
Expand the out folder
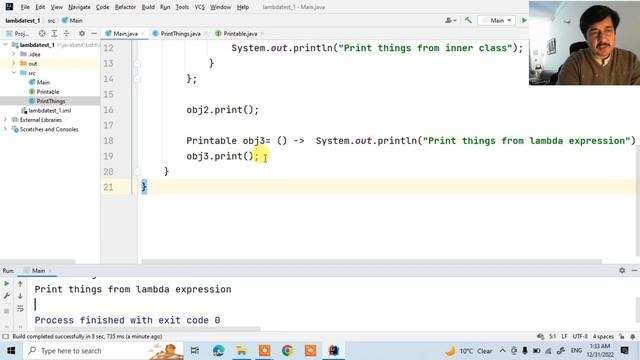click(13, 63)
